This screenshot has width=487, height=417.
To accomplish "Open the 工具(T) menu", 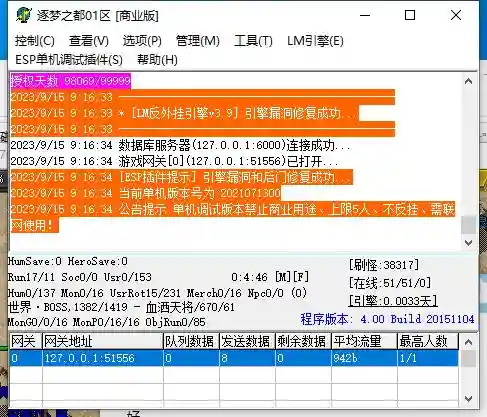I will point(253,41).
